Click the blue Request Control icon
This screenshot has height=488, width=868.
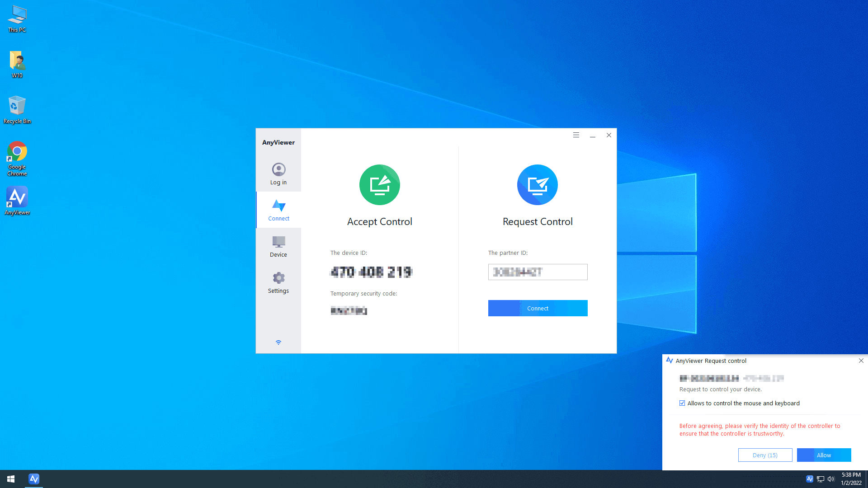coord(537,185)
